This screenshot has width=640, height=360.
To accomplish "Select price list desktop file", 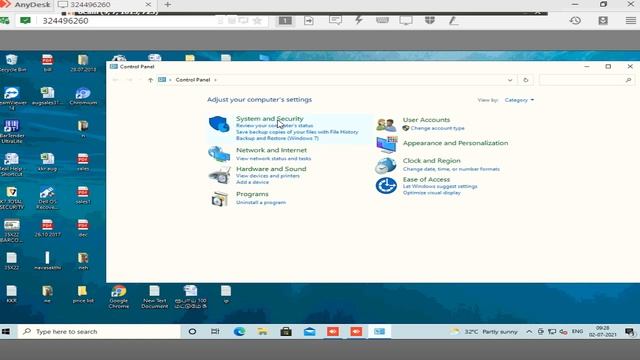I will [83, 294].
